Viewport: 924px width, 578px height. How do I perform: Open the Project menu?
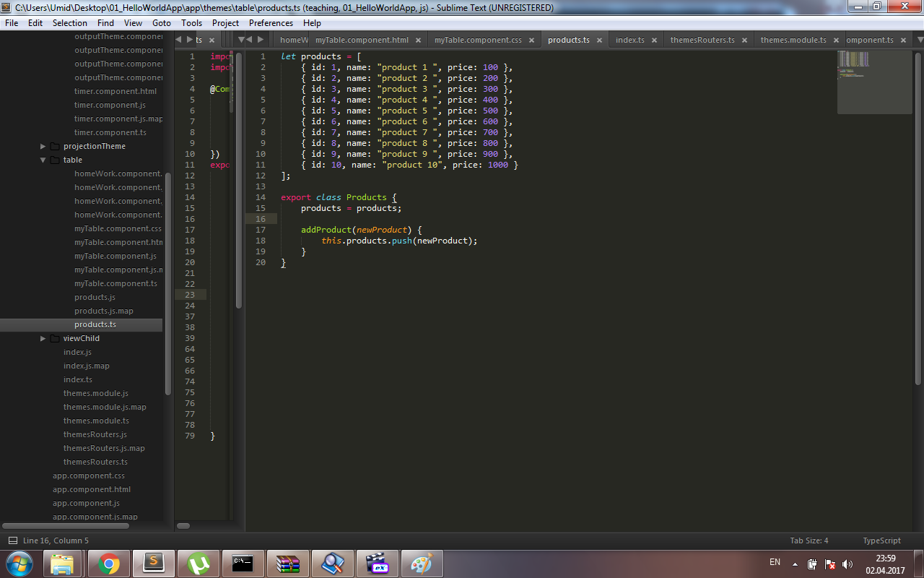click(225, 23)
